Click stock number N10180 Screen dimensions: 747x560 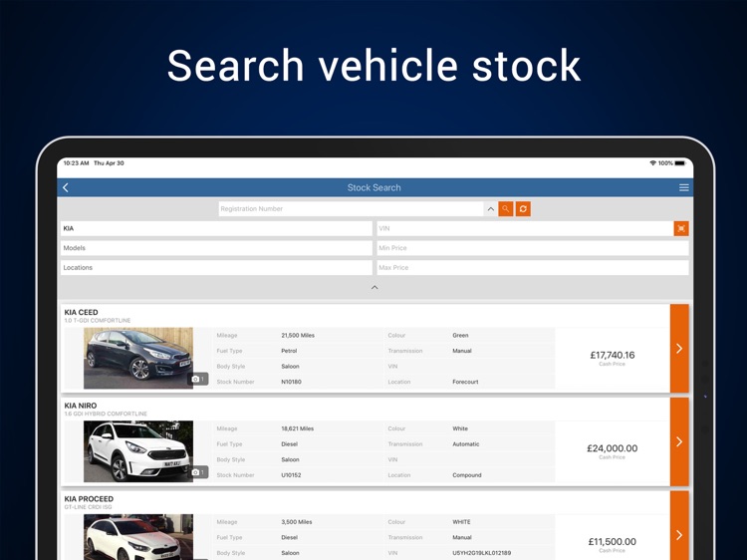click(291, 382)
